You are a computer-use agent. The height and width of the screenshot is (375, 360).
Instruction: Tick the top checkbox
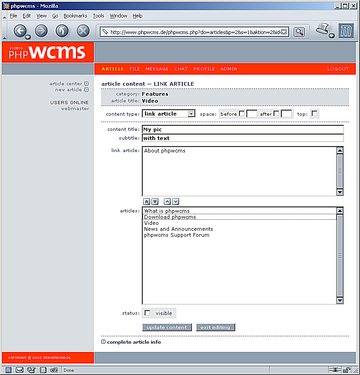pos(314,114)
